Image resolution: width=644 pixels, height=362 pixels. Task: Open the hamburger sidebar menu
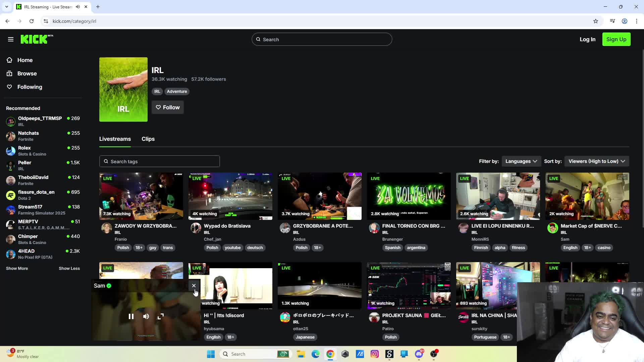[x=11, y=40]
